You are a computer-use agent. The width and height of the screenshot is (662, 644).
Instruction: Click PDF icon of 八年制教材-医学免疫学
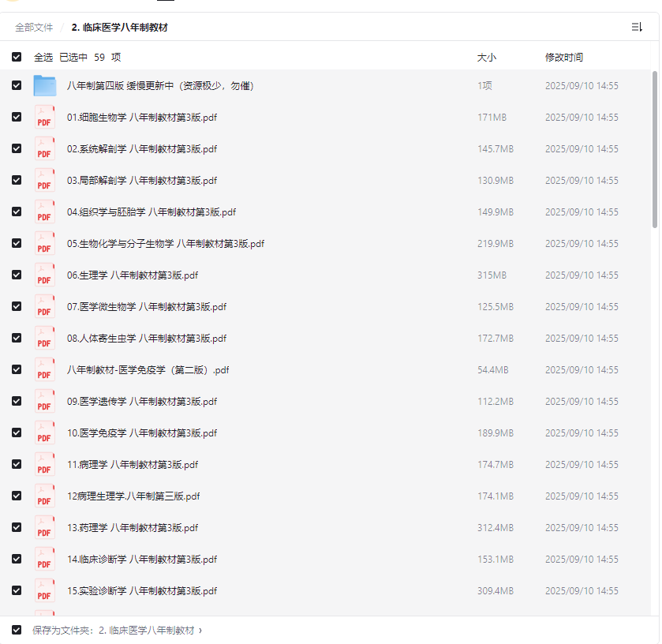45,369
